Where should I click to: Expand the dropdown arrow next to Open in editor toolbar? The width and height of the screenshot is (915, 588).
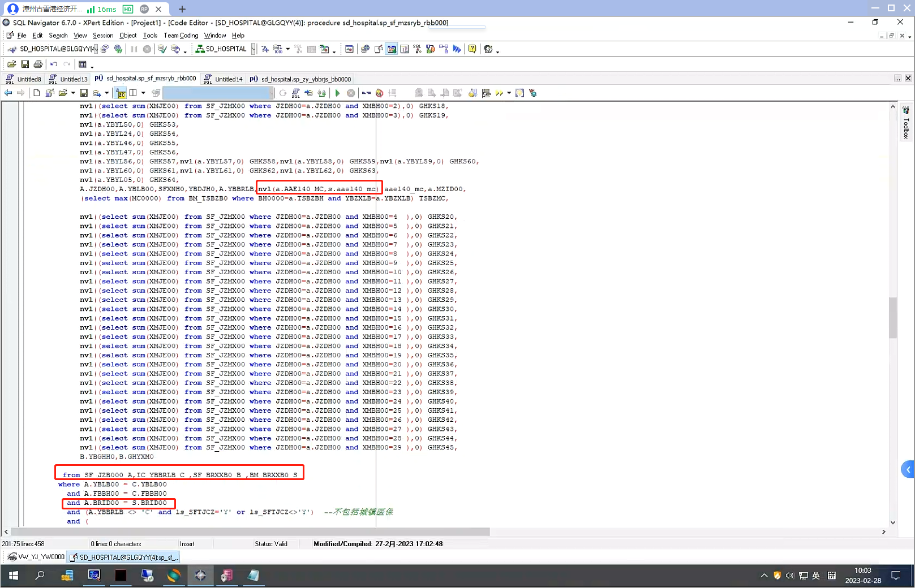pyautogui.click(x=73, y=93)
